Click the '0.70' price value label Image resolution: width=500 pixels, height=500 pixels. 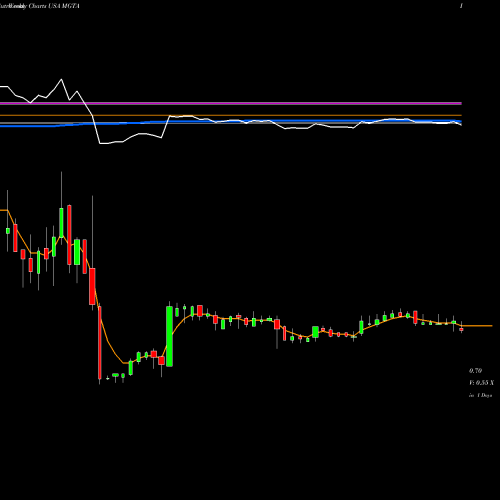point(475,371)
